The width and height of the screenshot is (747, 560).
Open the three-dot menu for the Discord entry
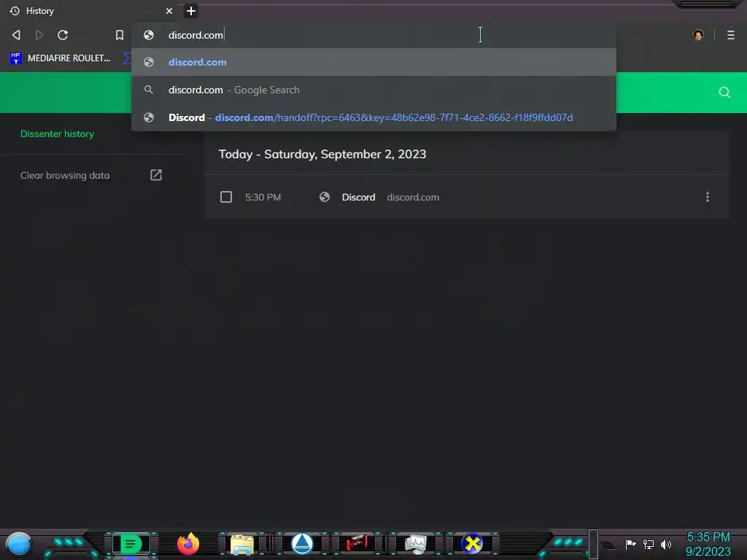(x=708, y=197)
